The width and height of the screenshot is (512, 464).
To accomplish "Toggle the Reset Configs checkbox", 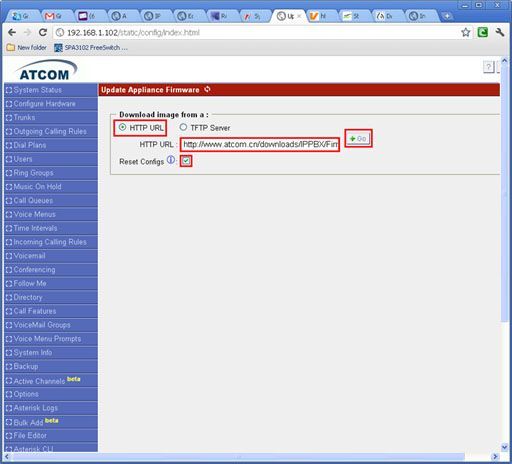I will [x=186, y=161].
